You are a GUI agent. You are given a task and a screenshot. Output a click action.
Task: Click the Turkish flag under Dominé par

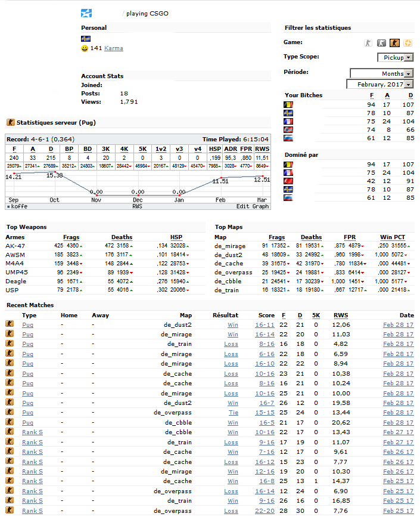(288, 181)
